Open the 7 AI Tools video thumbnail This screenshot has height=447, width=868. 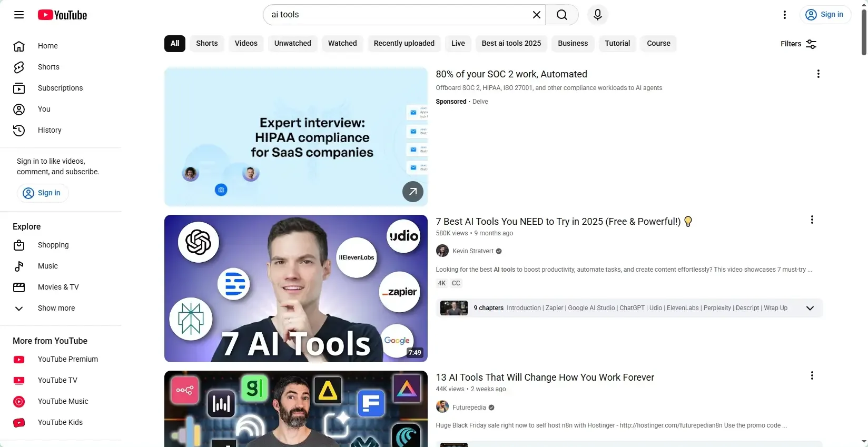coord(295,288)
